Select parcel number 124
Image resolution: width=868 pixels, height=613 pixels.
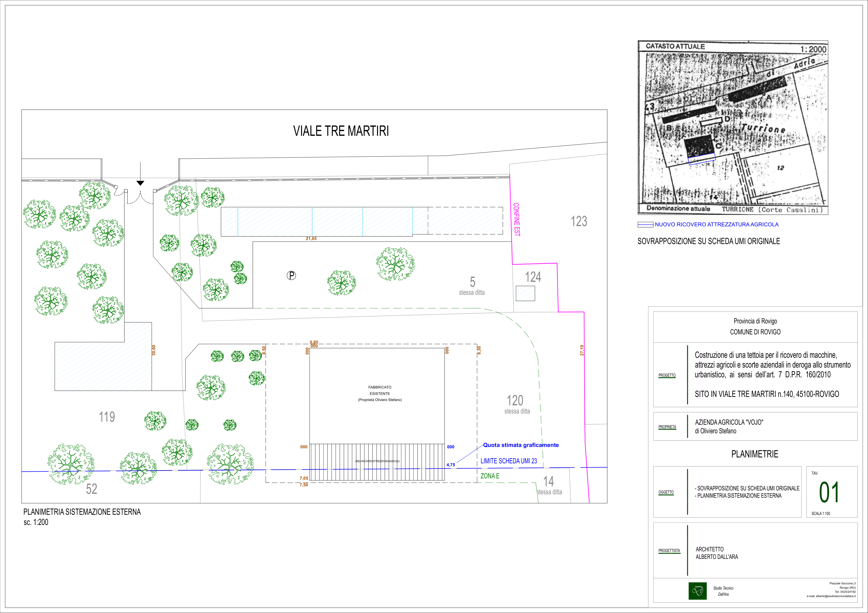pos(533,277)
